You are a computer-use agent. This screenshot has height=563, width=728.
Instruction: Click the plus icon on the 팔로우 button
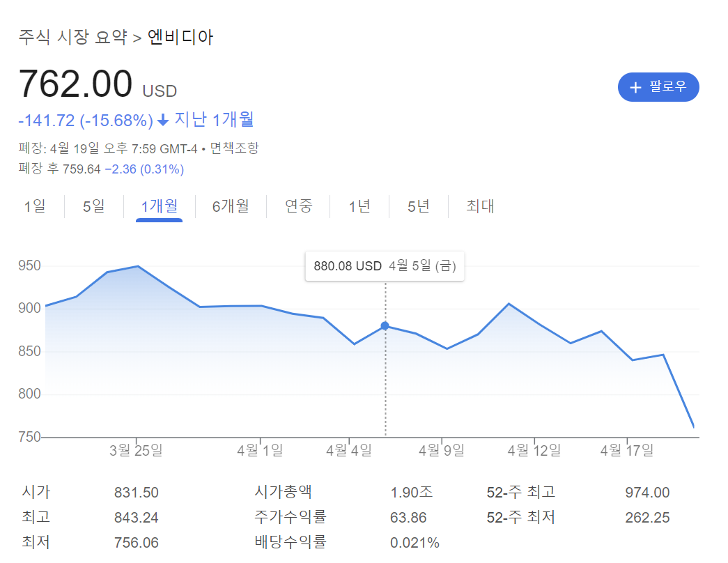point(635,86)
